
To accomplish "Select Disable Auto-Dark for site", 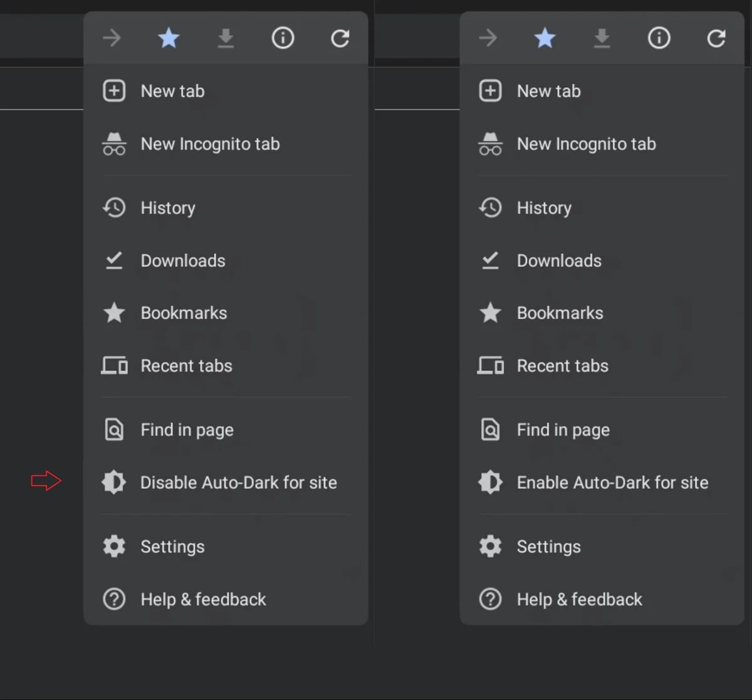I will 226,483.
